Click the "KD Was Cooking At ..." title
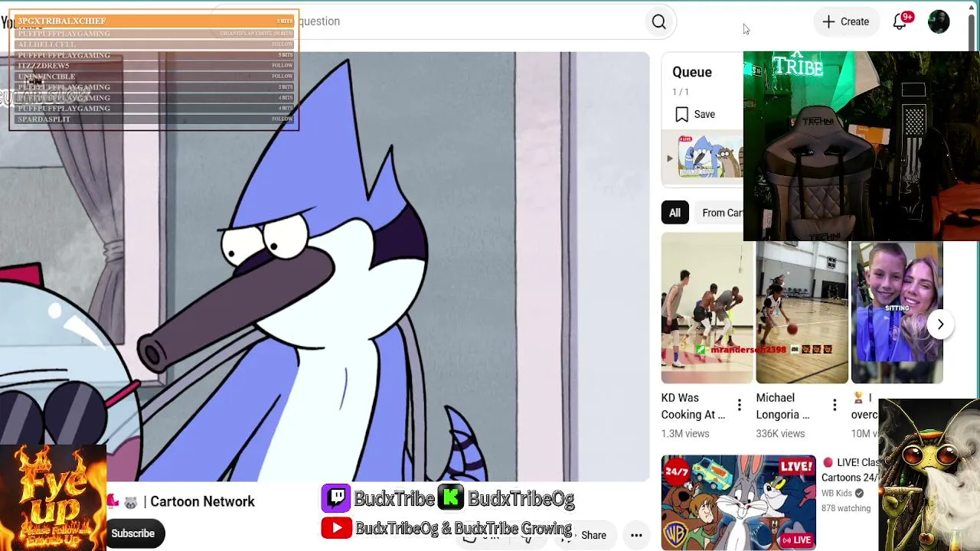The image size is (980, 551). [x=693, y=406]
